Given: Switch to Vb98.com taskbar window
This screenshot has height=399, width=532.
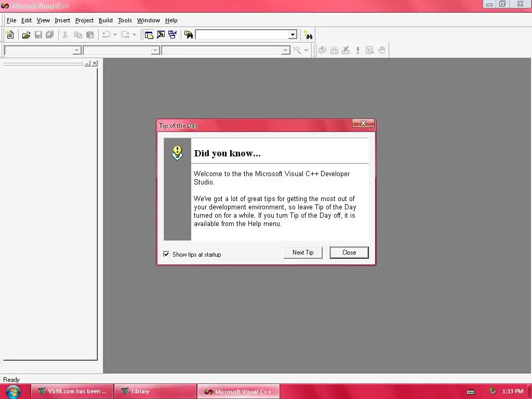Looking at the screenshot, I should tap(73, 391).
